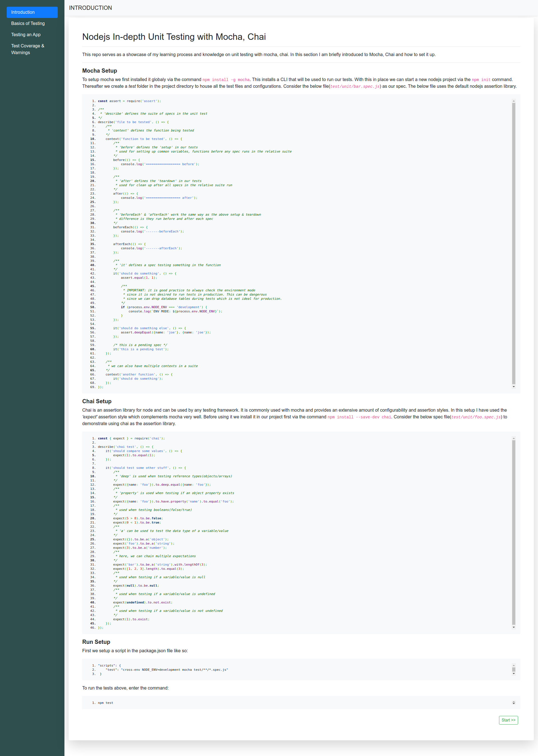This screenshot has width=538, height=756.
Task: Open Test Coverage & Warnings page
Action: pos(27,49)
